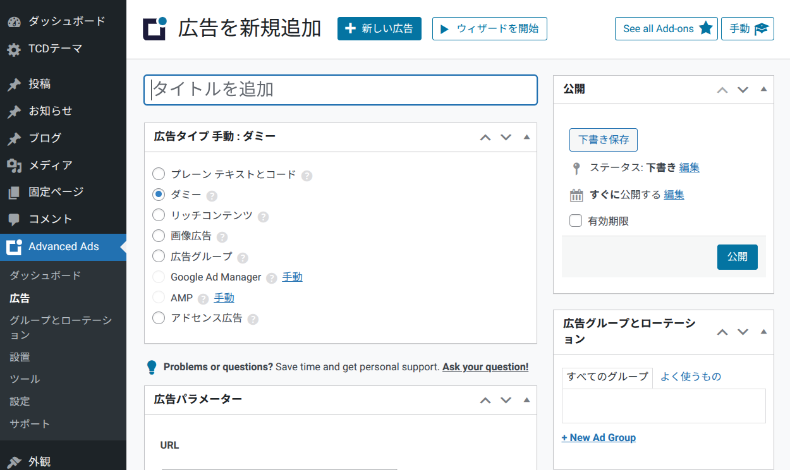Open the 固定ページ pages icon

(14, 192)
